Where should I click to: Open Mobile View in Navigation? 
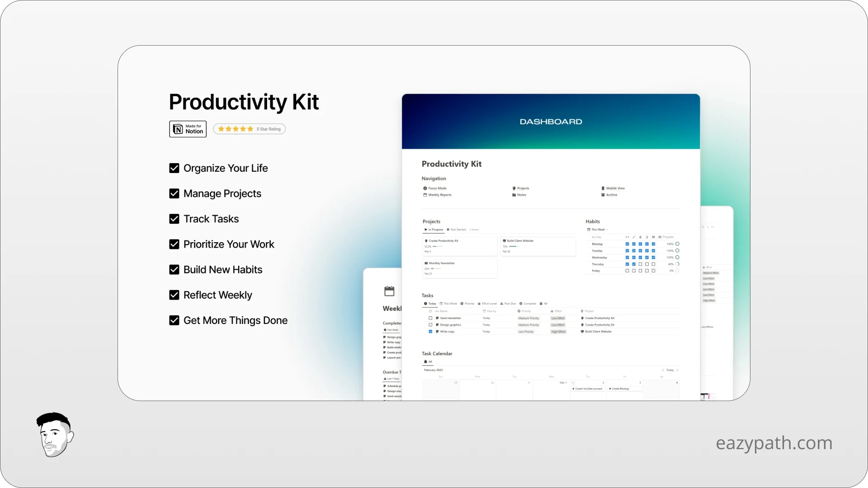pos(613,188)
